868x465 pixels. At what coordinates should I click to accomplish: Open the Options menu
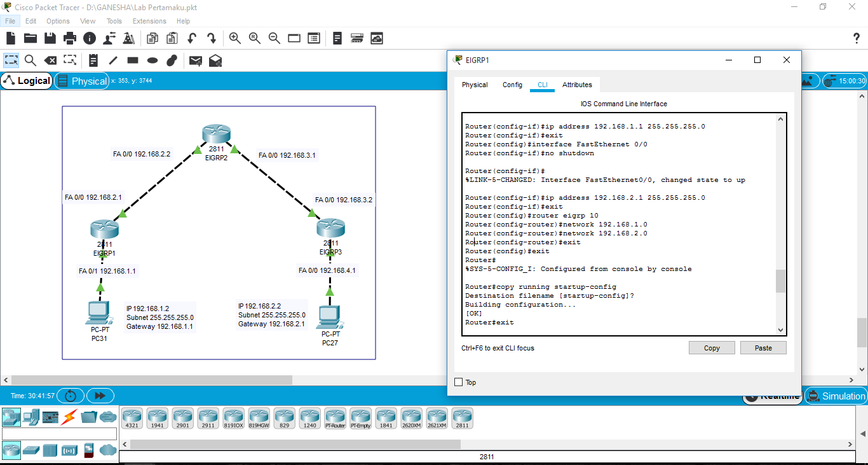(58, 21)
